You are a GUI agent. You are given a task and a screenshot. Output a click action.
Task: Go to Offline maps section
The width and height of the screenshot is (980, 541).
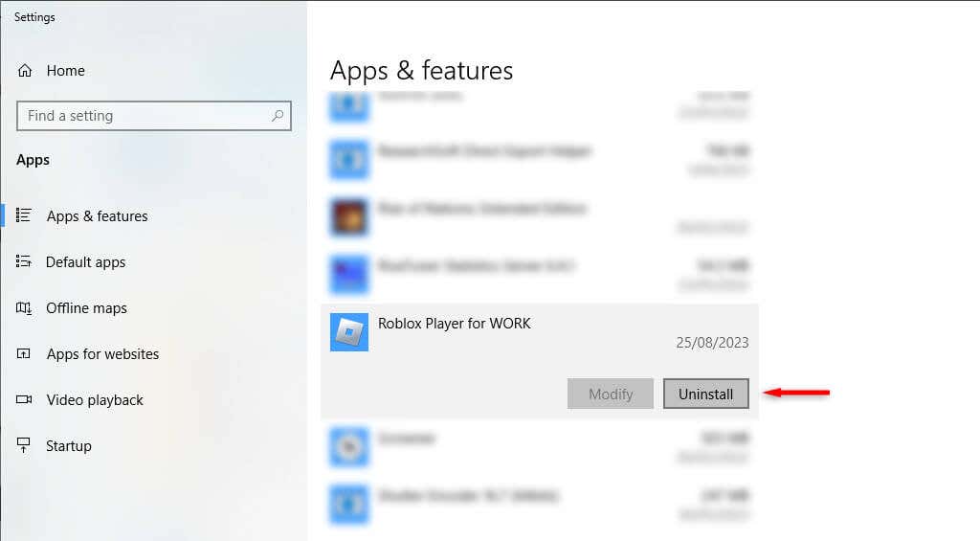(x=86, y=308)
